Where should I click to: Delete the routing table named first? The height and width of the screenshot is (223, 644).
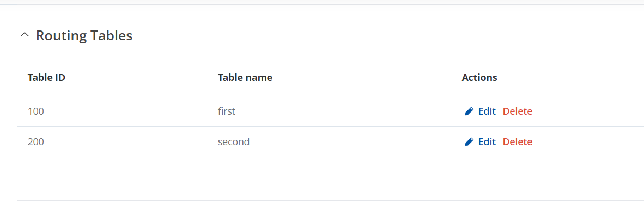coord(518,112)
